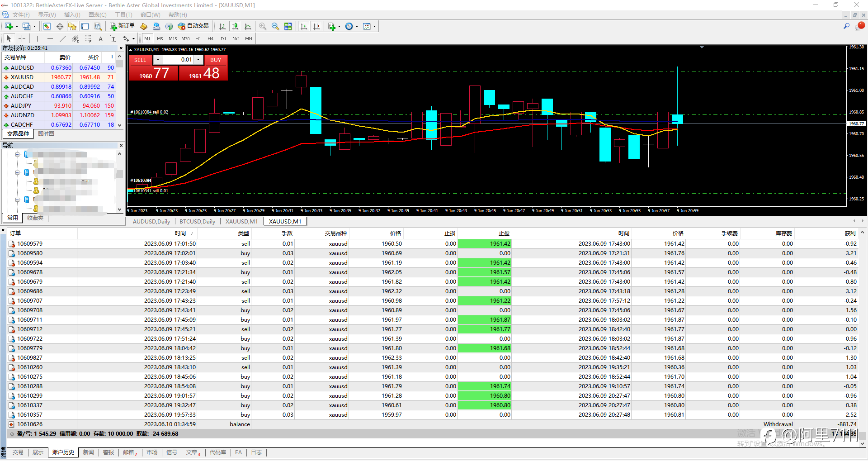Open the Signals toolbar icon
868x461 pixels.
169,26
